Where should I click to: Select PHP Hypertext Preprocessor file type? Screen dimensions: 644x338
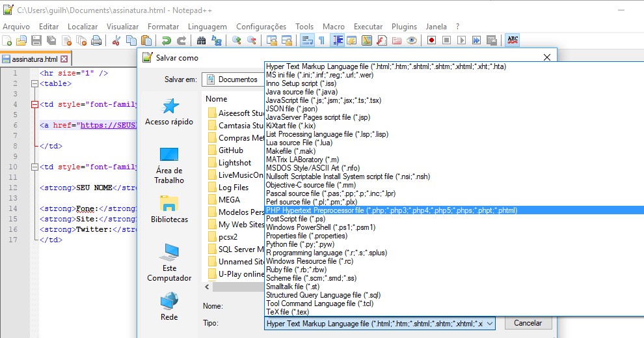click(x=454, y=210)
